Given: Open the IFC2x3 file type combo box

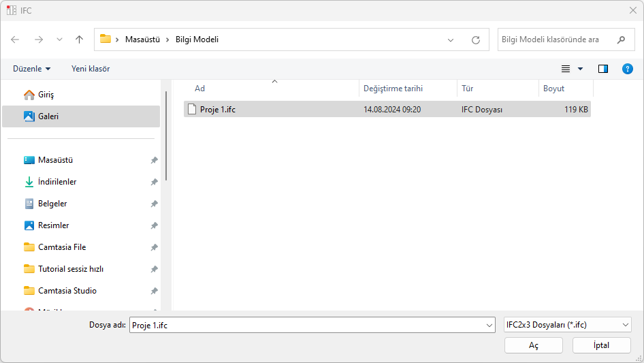Looking at the screenshot, I should point(568,326).
